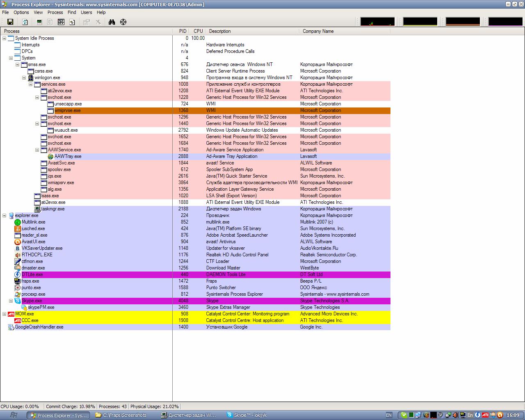Viewport: 525px width, 420px height.
Task: Switch to the Skype taskbar button
Action: click(247, 415)
